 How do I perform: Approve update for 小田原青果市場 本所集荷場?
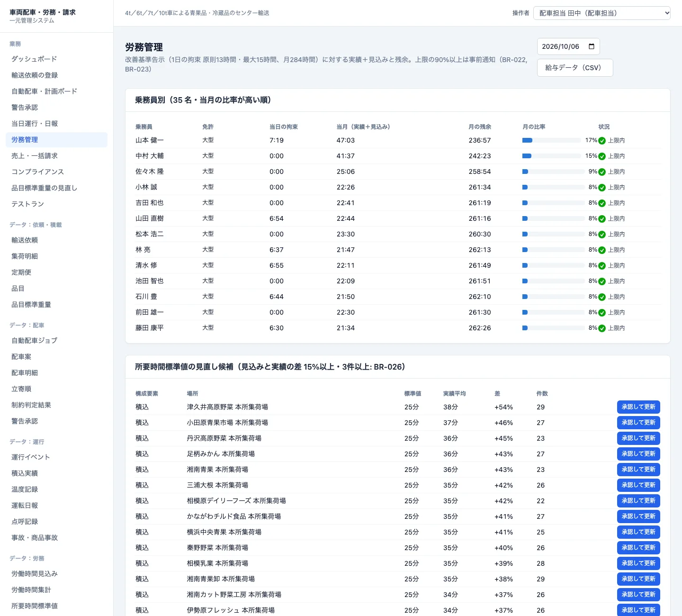638,423
